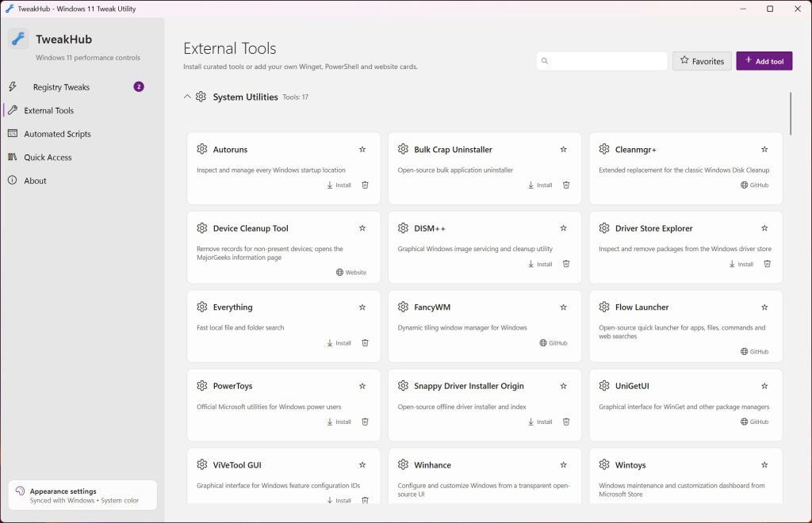812x523 pixels.
Task: Remove PowerToys using its trash icon
Action: (365, 422)
